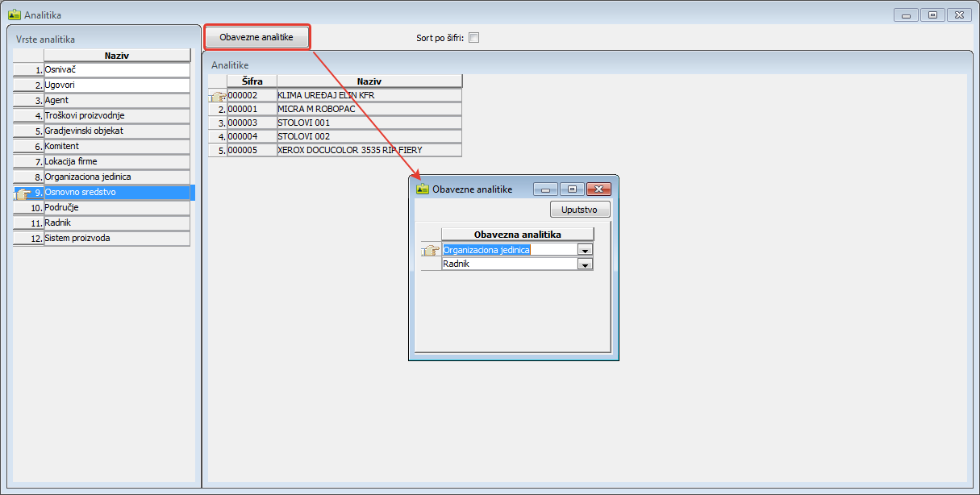Click hand pointer icon beside Organizaciona jedinica dropdown
Viewport: 980px width, 495px height.
[x=431, y=250]
